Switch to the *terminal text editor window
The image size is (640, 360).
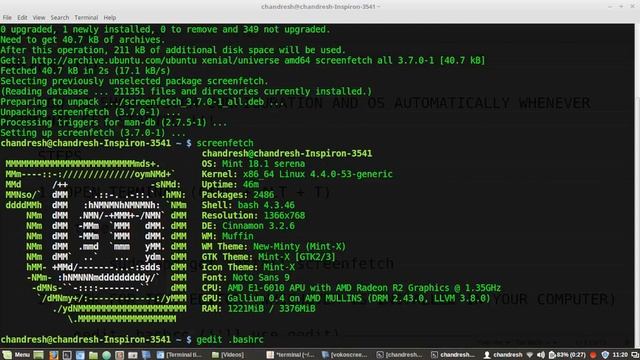[290, 355]
